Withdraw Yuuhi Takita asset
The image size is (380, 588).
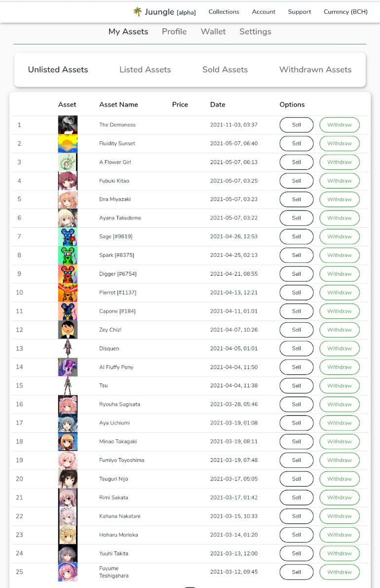coord(340,553)
